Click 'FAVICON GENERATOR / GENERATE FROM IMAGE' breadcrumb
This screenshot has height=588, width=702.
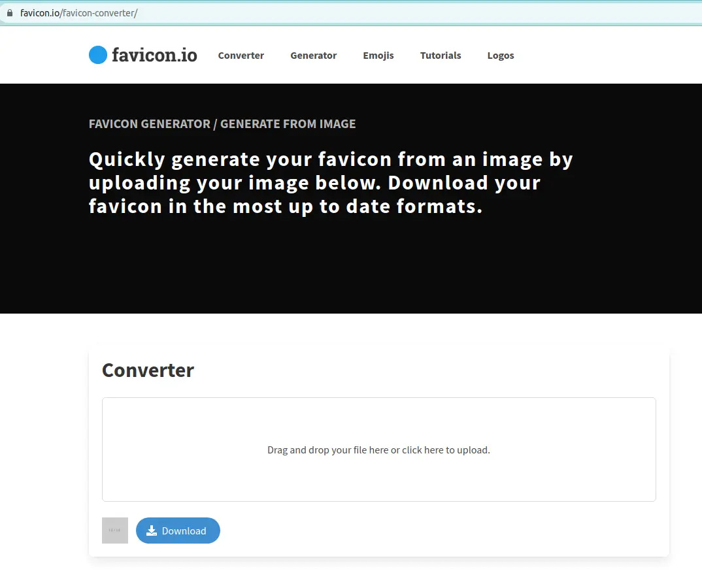[222, 124]
